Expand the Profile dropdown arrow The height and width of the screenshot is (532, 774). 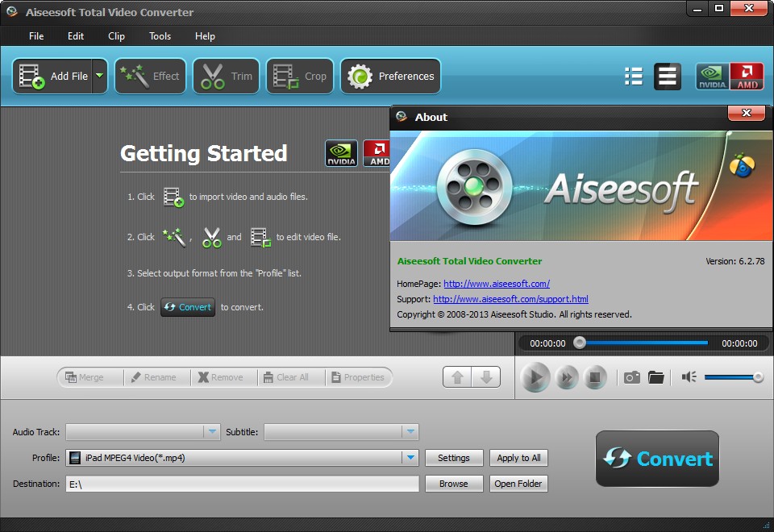pyautogui.click(x=410, y=458)
